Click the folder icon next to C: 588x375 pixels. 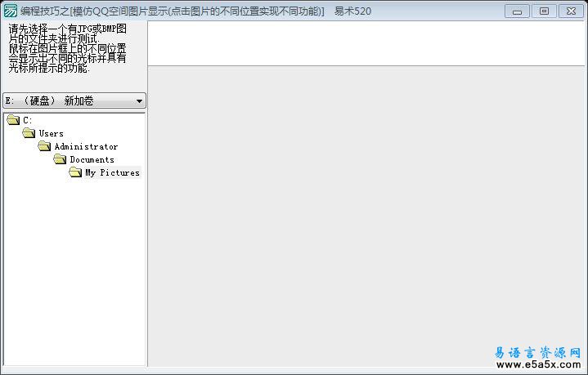pyautogui.click(x=14, y=120)
